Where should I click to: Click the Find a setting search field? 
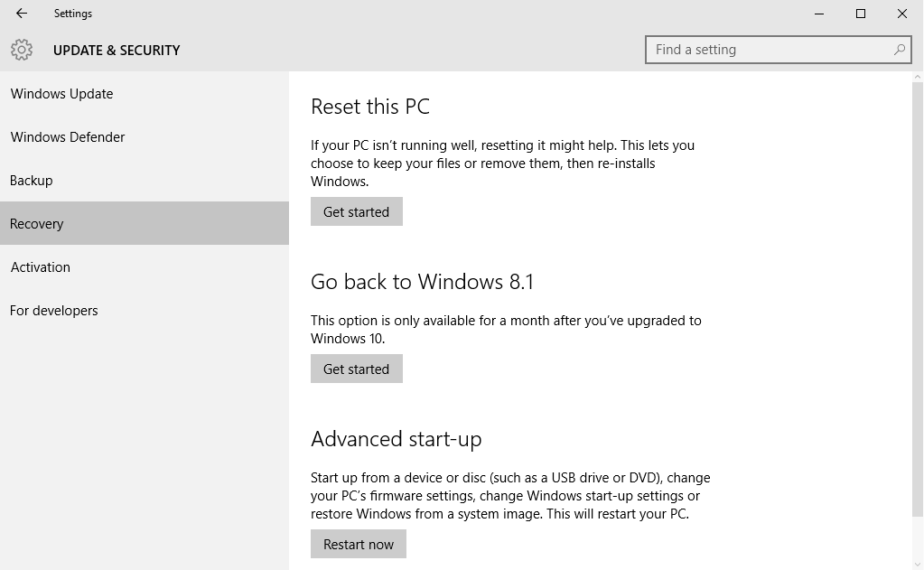tap(768, 50)
